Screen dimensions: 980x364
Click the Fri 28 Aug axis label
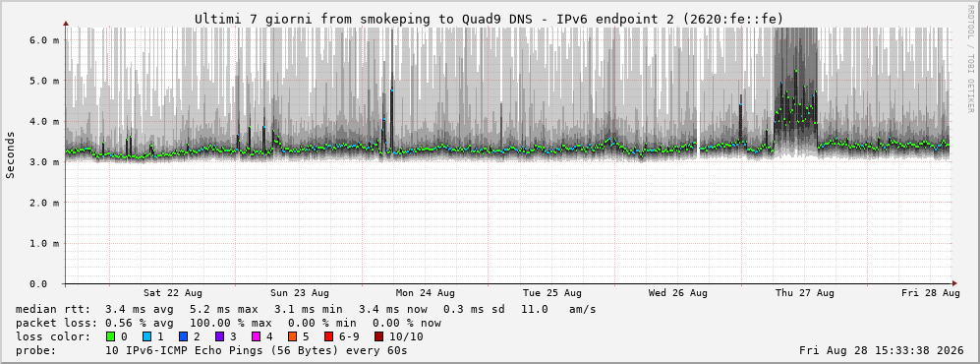931,293
